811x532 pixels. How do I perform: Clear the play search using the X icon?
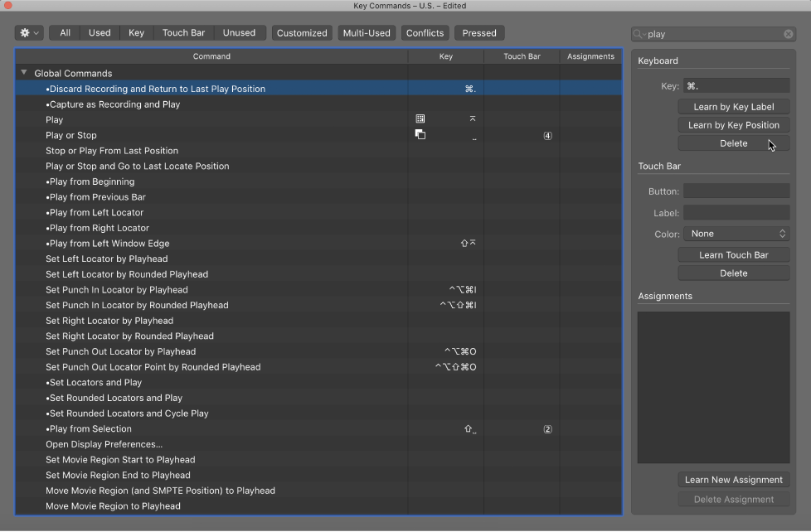(788, 34)
